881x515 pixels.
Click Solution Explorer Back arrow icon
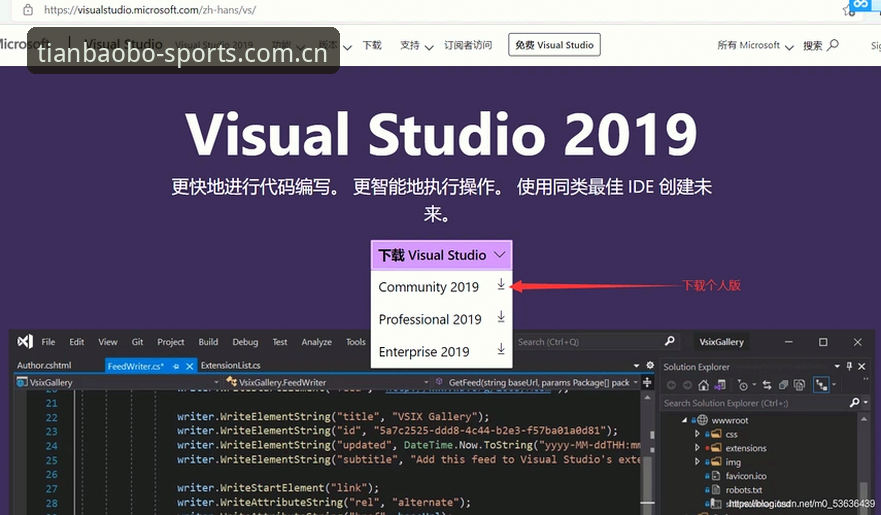pos(671,385)
